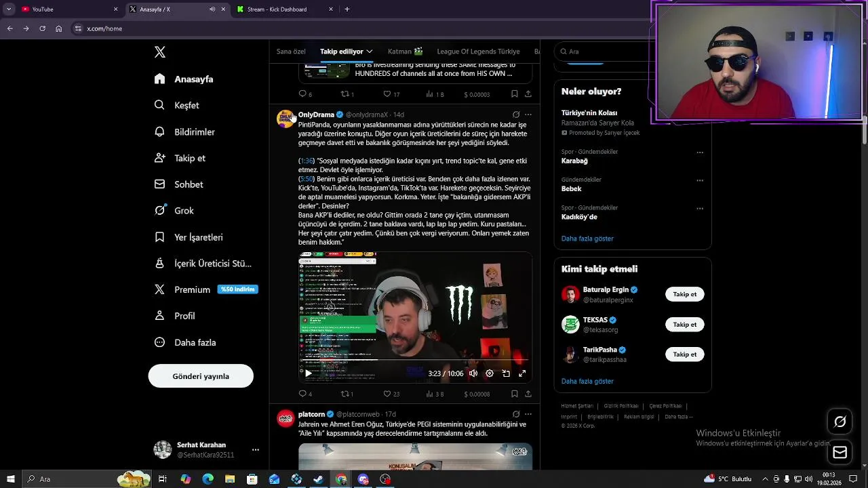Image resolution: width=868 pixels, height=488 pixels.
Task: Open the Grok icon on OnlyDrama post
Action: pos(516,115)
